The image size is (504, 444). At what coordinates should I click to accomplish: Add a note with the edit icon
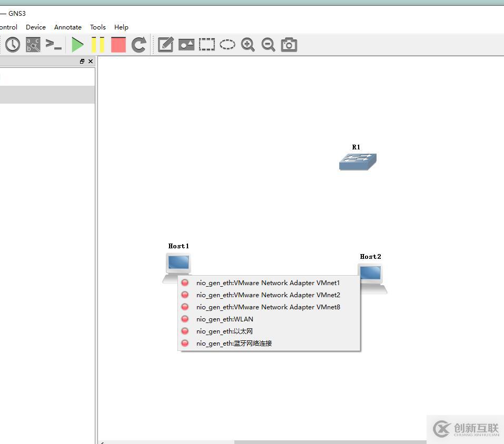[x=166, y=45]
